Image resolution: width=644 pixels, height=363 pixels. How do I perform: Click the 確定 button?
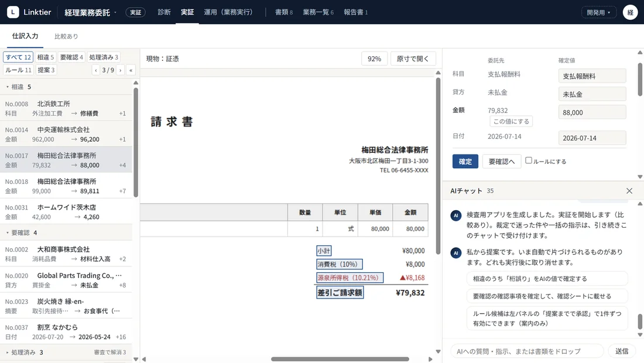465,162
